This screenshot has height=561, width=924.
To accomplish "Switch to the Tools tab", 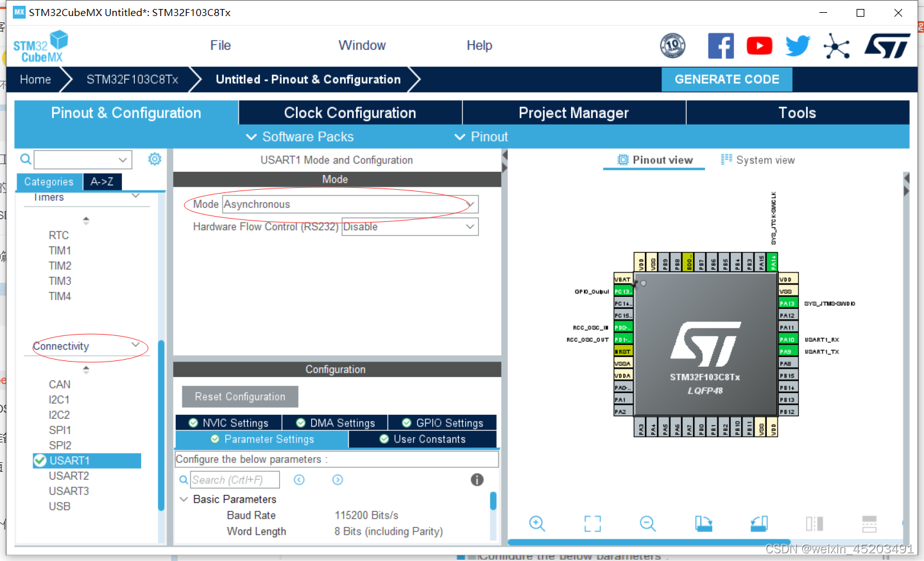I will tap(798, 113).
